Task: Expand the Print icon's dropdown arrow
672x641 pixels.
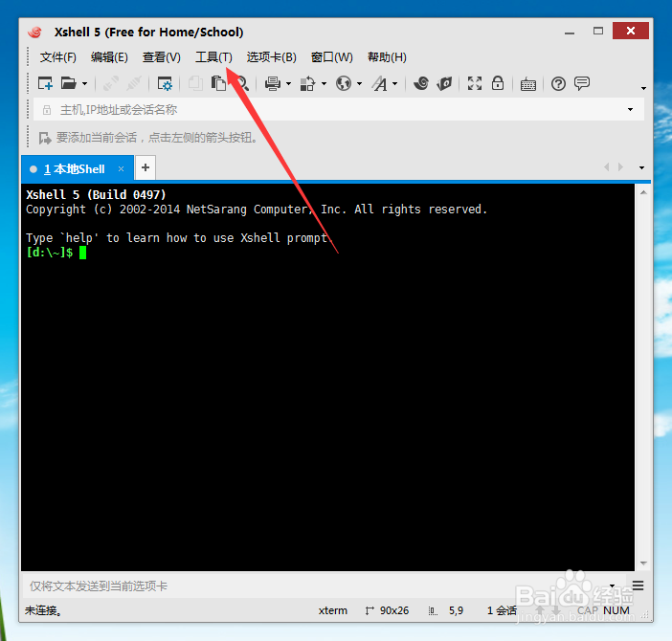Action: (288, 84)
